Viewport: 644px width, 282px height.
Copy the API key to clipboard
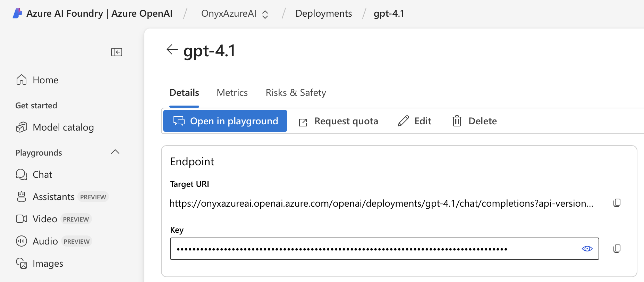point(617,249)
